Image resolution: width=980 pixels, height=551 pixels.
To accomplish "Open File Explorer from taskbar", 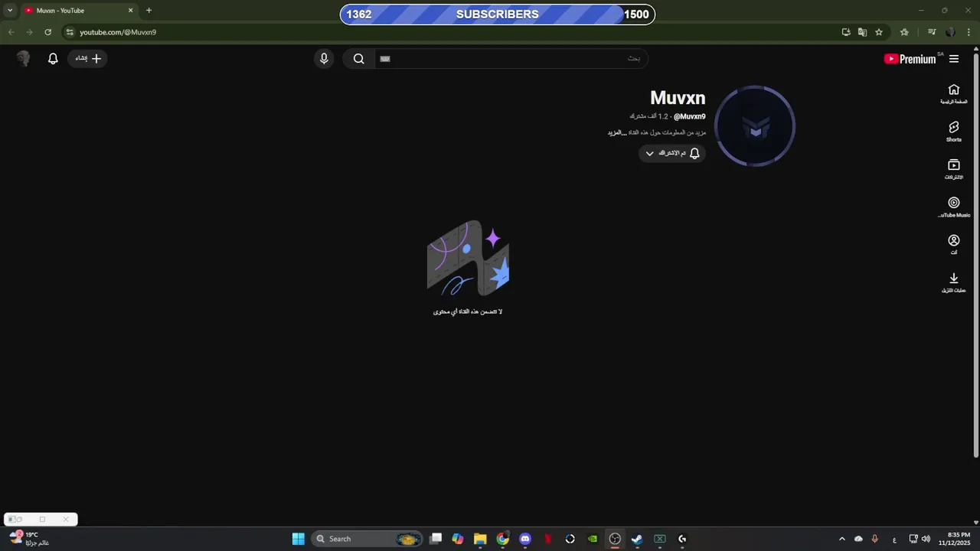I will [x=480, y=539].
